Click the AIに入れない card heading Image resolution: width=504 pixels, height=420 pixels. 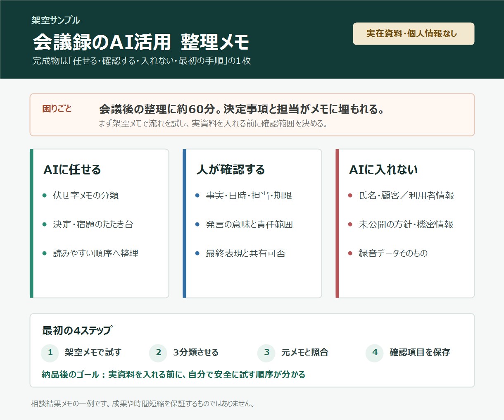click(384, 169)
